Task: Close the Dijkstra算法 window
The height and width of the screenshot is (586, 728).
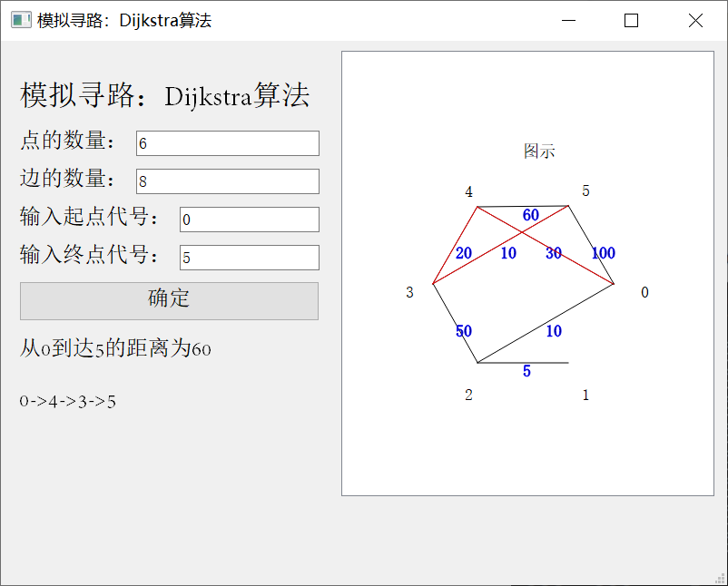Action: point(695,21)
